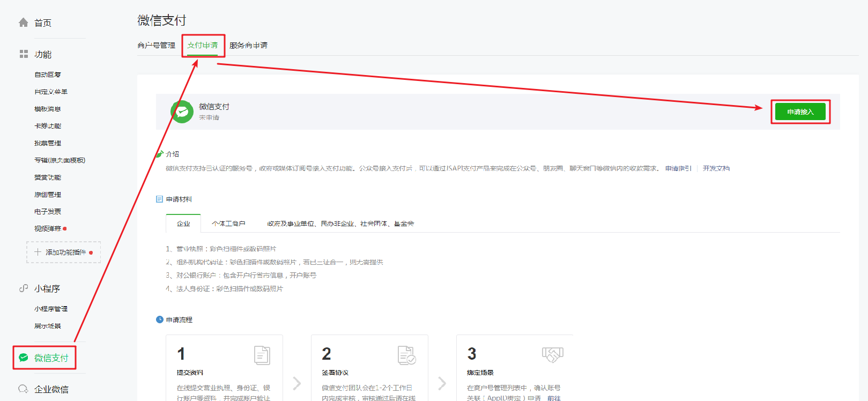Click the document icon in step 1 card
The height and width of the screenshot is (401, 868).
pos(262,355)
